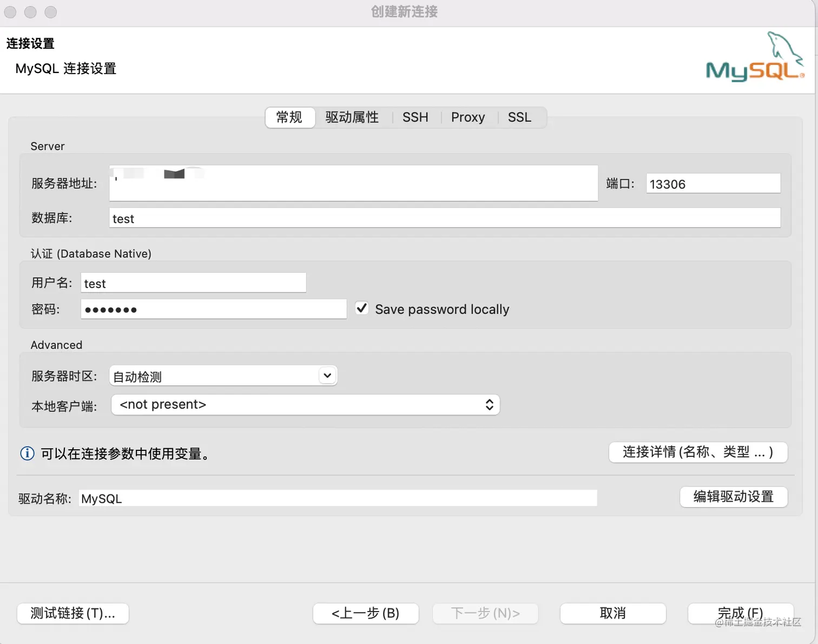Click the 用户名: field label
Screen dimensions: 818x644
click(x=52, y=283)
